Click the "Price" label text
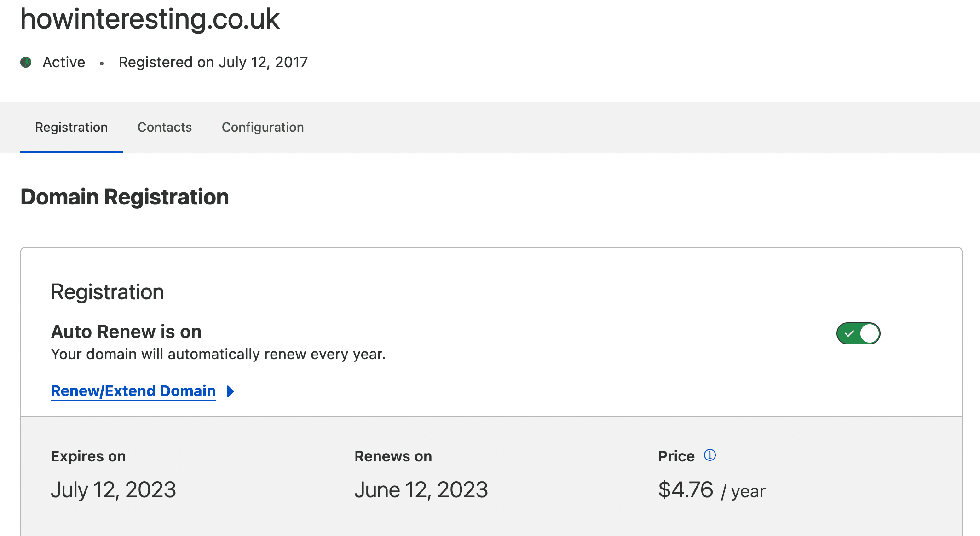 [x=676, y=456]
